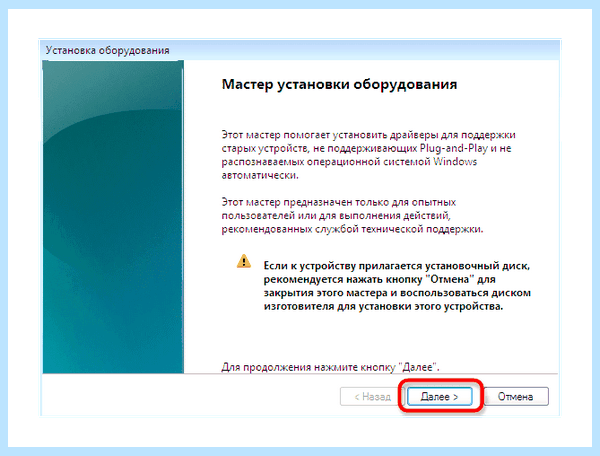Click the yellow warning triangle icon
600x456 pixels.
point(244,262)
